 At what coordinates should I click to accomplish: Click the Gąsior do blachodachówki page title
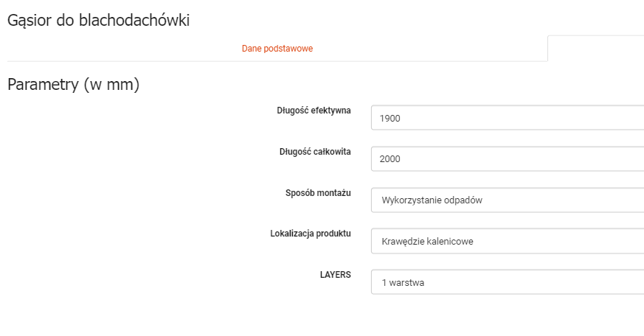[98, 20]
